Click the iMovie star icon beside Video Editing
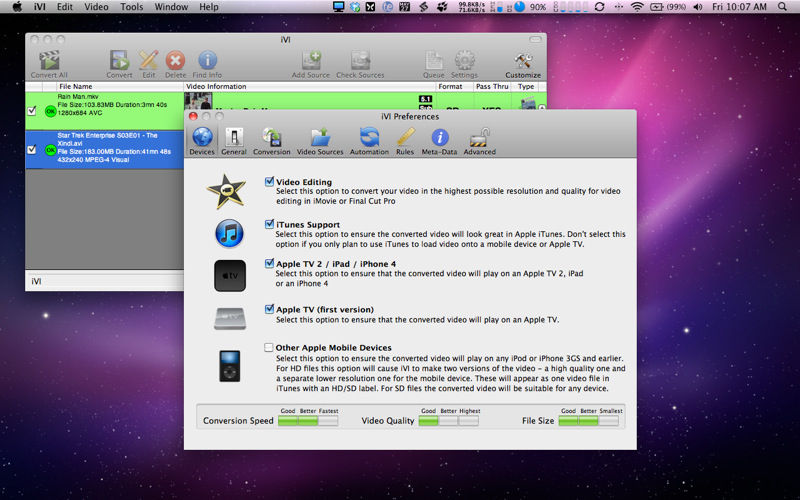 tap(227, 191)
